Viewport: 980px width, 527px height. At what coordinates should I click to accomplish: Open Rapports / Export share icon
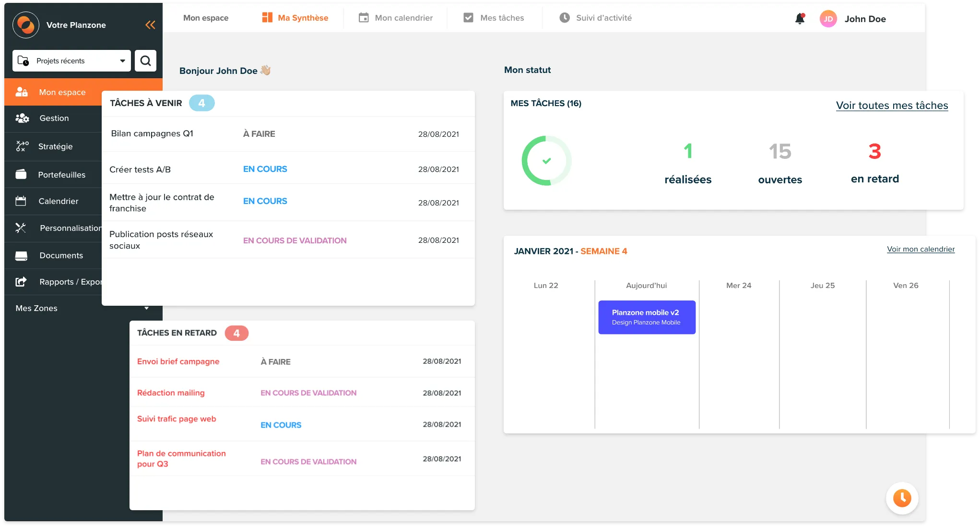(21, 282)
